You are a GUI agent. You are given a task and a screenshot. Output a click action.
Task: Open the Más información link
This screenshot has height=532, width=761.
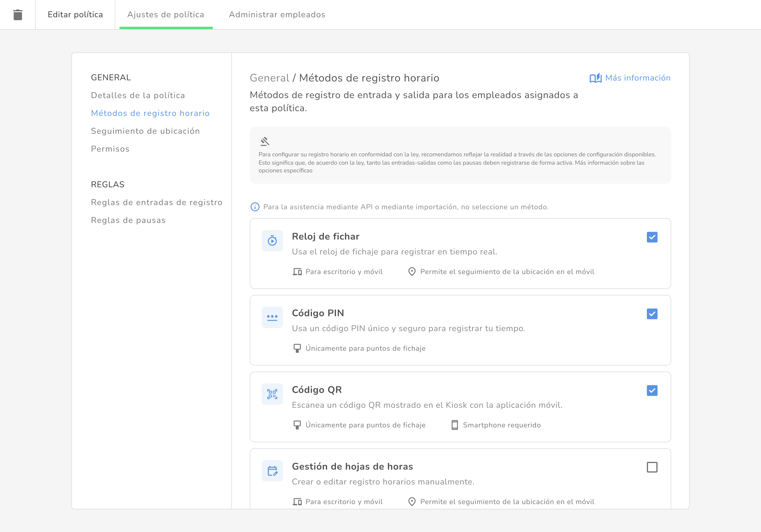click(x=637, y=78)
